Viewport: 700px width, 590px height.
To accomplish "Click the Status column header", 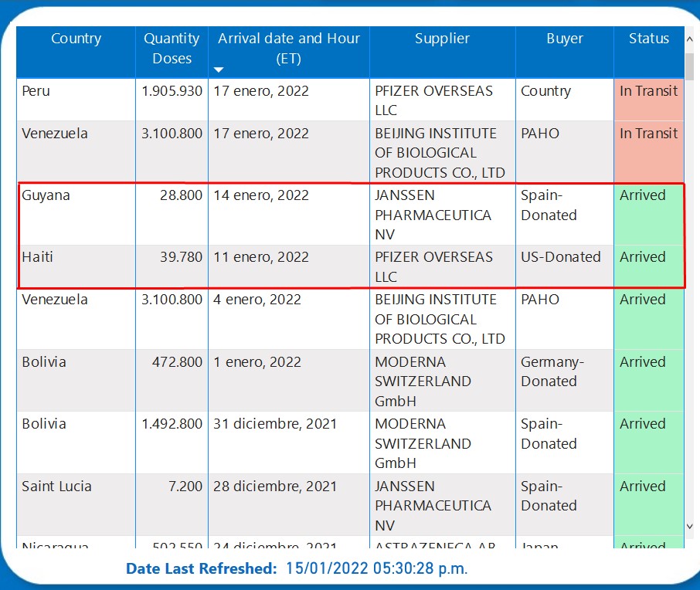I will coord(648,39).
